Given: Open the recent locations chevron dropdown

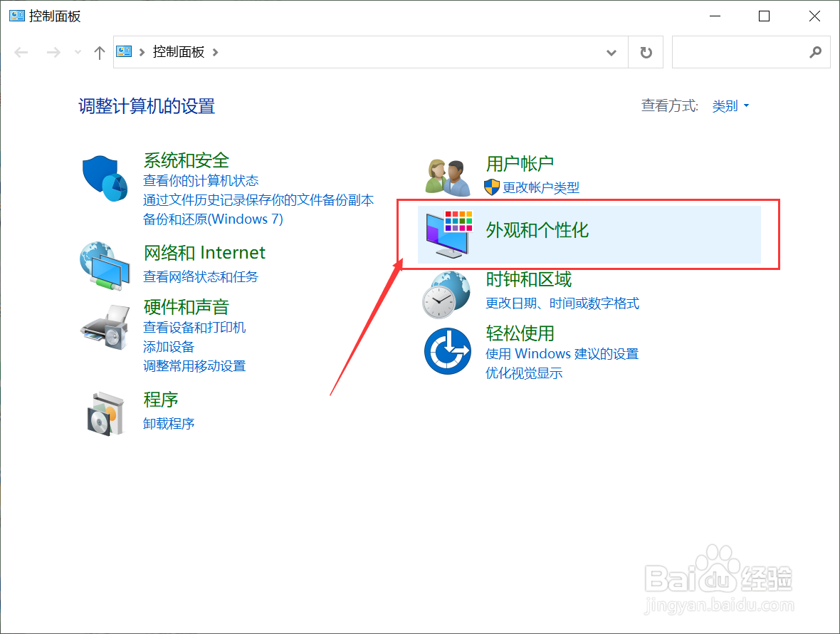Looking at the screenshot, I should (x=77, y=51).
